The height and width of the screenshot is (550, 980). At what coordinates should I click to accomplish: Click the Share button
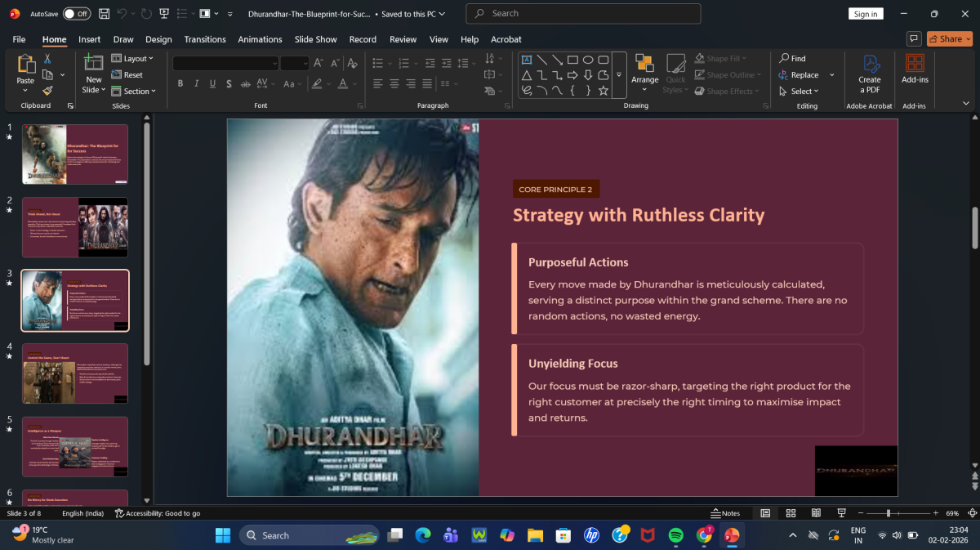(x=949, y=38)
